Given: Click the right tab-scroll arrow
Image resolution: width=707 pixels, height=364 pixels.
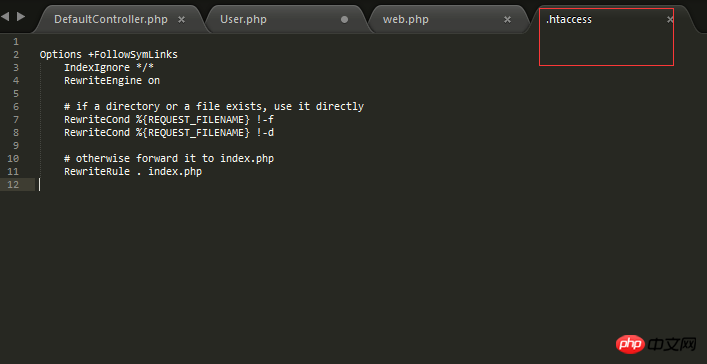Looking at the screenshot, I should click(21, 17).
